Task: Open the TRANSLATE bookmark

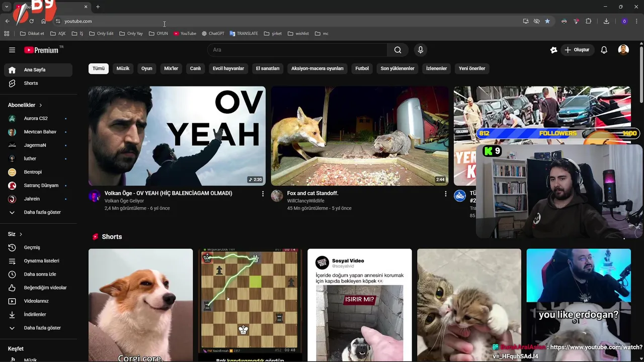Action: click(x=244, y=34)
